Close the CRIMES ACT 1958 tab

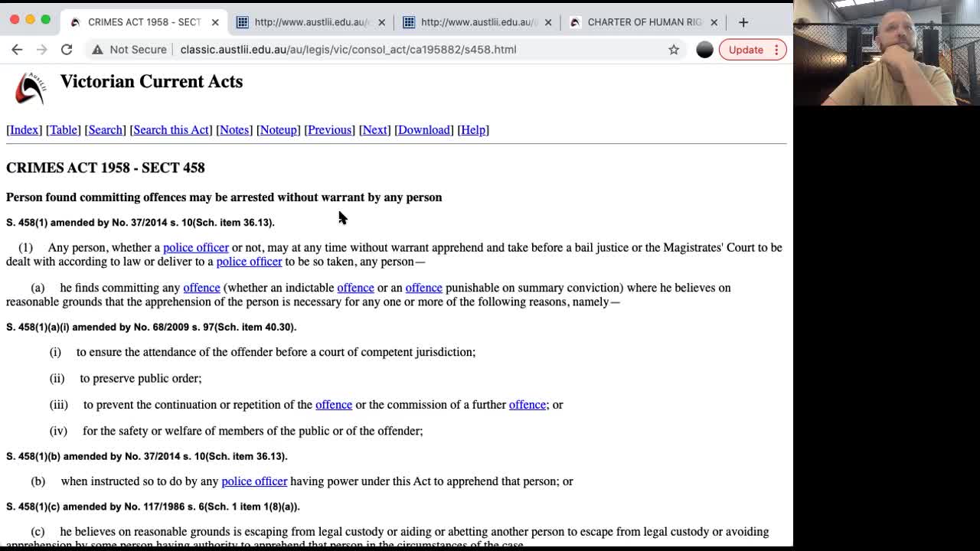coord(215,22)
